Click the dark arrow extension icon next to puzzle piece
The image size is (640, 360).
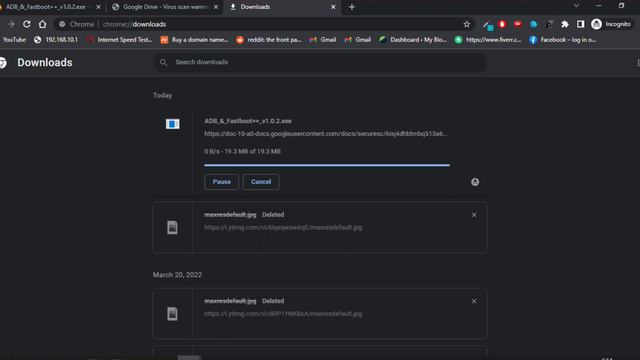(549, 24)
